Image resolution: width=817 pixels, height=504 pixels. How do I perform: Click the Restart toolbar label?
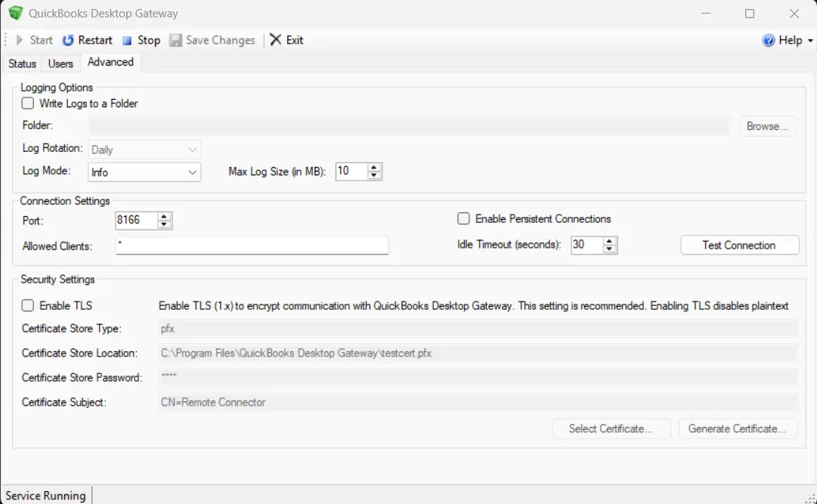coord(94,40)
